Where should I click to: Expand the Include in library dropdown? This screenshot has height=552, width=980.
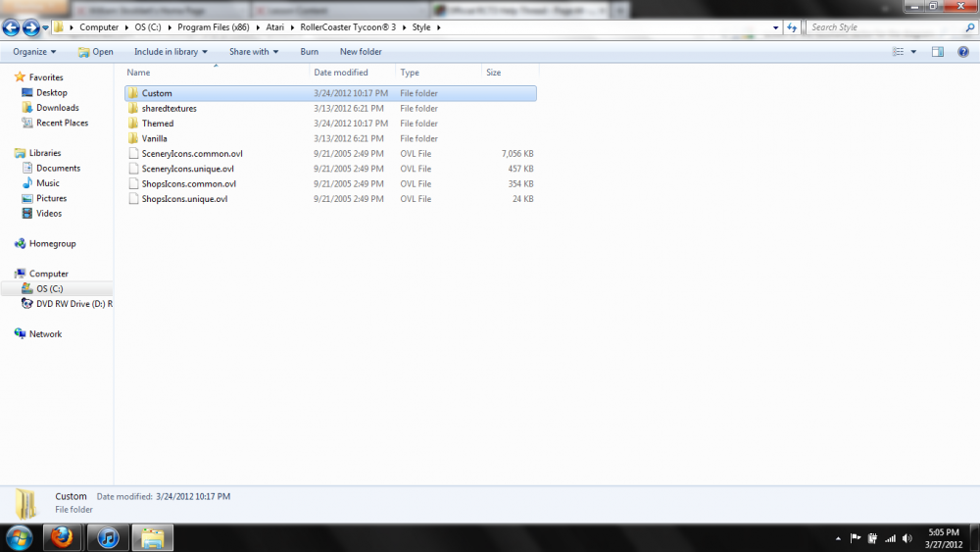coord(171,52)
